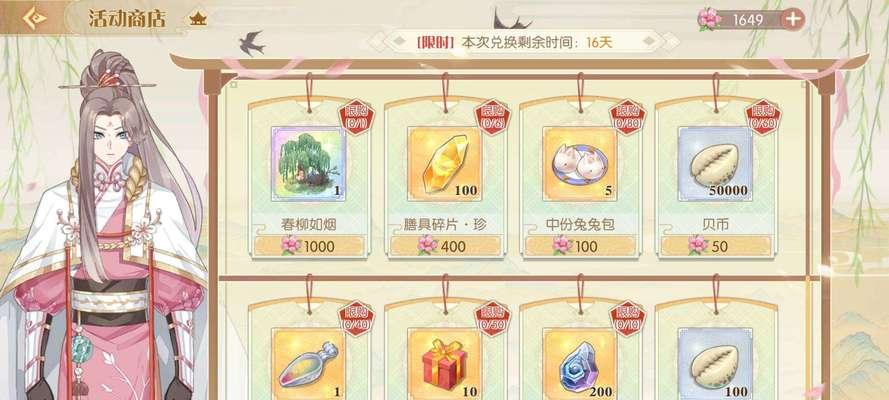The height and width of the screenshot is (400, 889).
Task: Open the crown icon beside 活动商店
Action: tap(198, 19)
